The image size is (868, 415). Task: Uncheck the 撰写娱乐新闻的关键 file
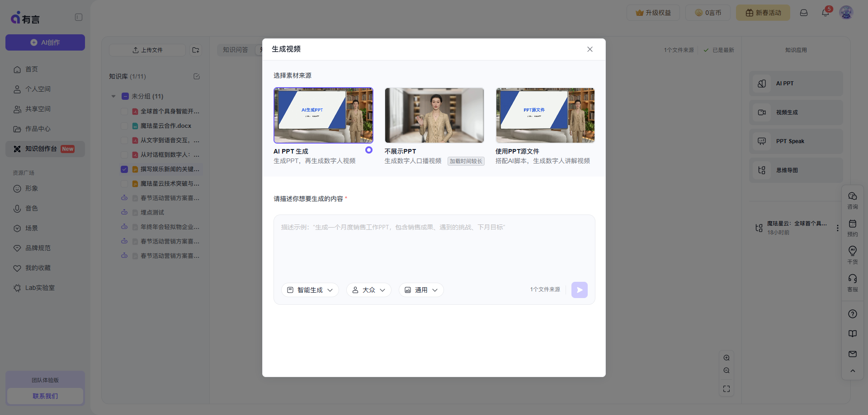click(x=124, y=169)
